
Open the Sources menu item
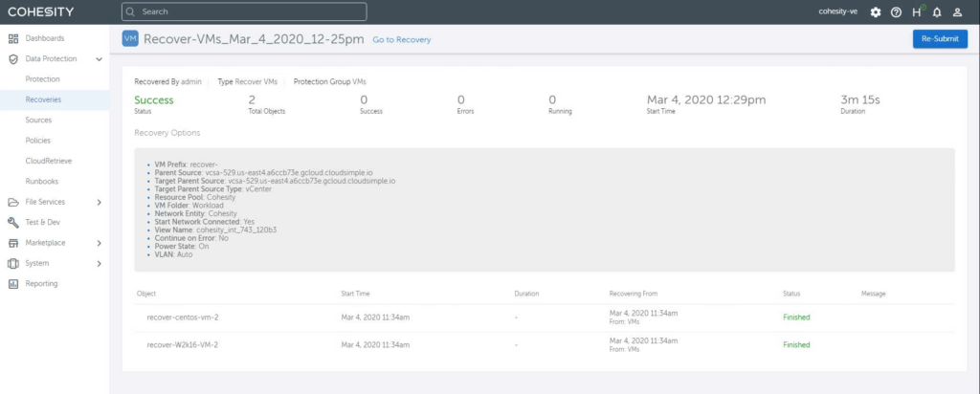pyautogui.click(x=39, y=120)
